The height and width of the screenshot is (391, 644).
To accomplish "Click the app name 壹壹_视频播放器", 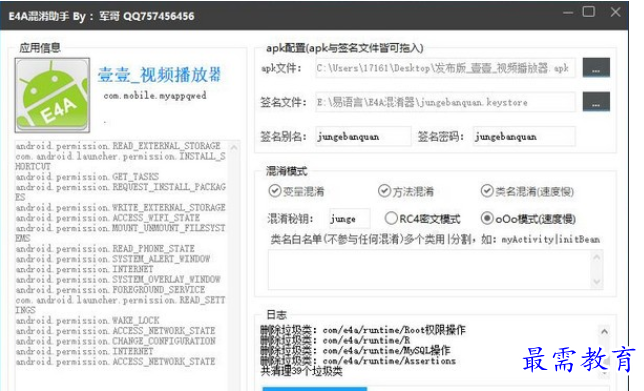I will pyautogui.click(x=159, y=75).
